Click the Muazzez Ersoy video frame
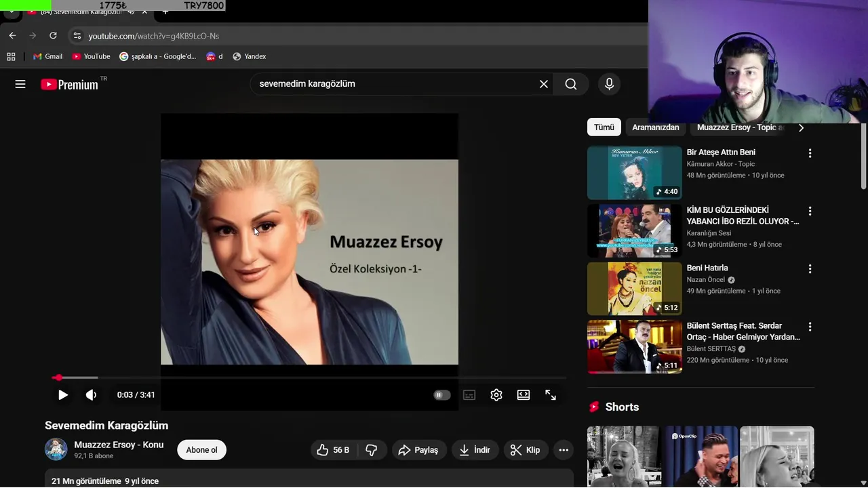This screenshot has height=488, width=868. pos(309,262)
